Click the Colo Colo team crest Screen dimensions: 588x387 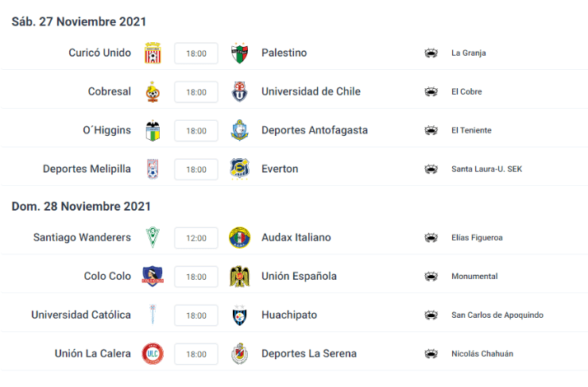pos(153,277)
